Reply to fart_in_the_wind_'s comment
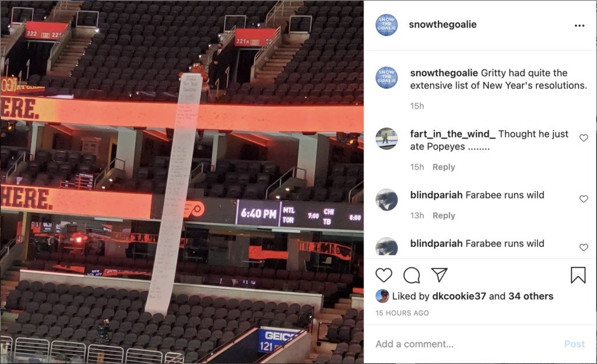 point(444,167)
